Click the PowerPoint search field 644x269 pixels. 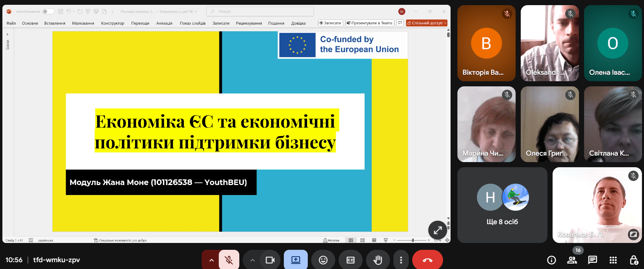[260, 11]
